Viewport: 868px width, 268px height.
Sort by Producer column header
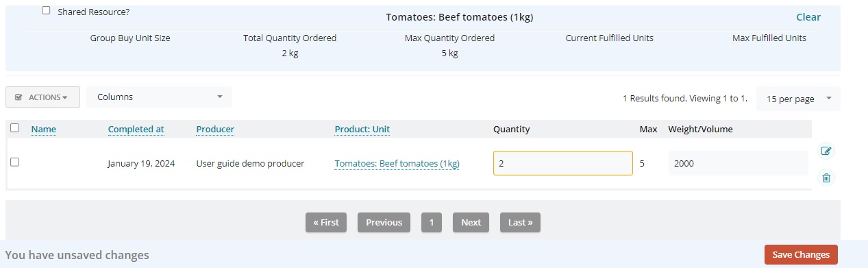tap(215, 129)
